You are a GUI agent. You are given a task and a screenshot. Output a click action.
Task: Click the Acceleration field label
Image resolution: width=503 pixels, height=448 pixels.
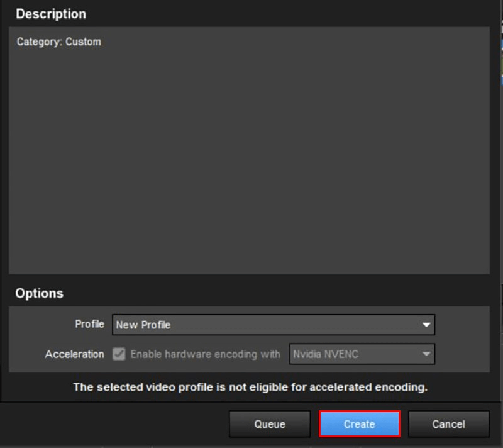[74, 354]
